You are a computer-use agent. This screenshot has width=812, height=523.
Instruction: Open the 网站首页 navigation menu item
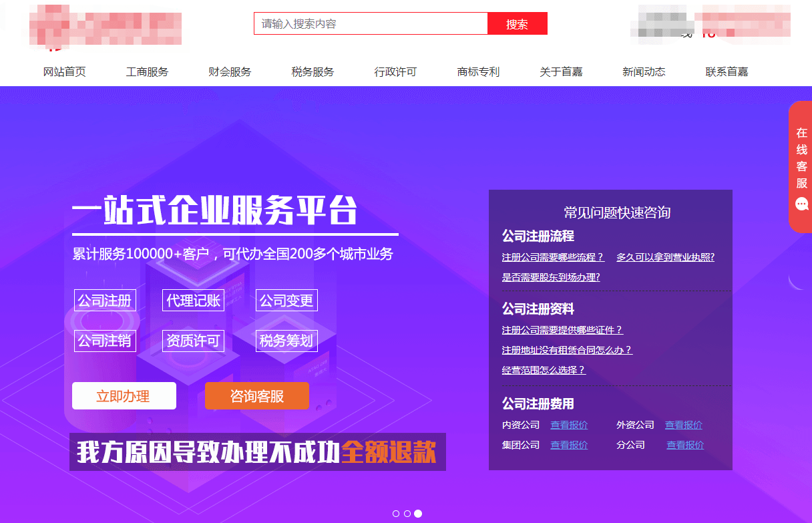[x=64, y=72]
